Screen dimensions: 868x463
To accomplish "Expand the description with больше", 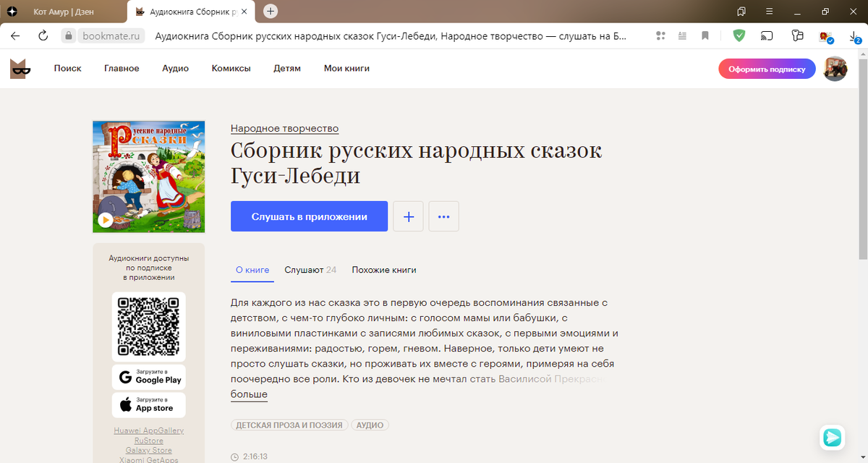I will [249, 394].
